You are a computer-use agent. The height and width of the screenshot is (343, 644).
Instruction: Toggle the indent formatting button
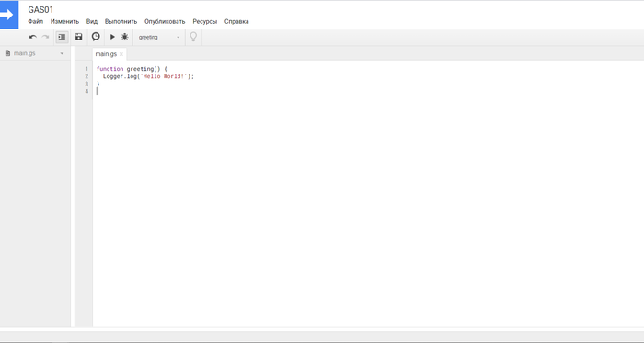point(62,37)
